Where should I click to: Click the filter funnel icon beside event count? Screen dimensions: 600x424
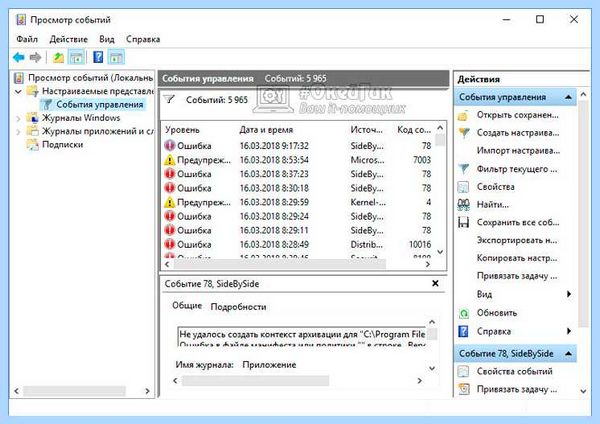point(169,99)
